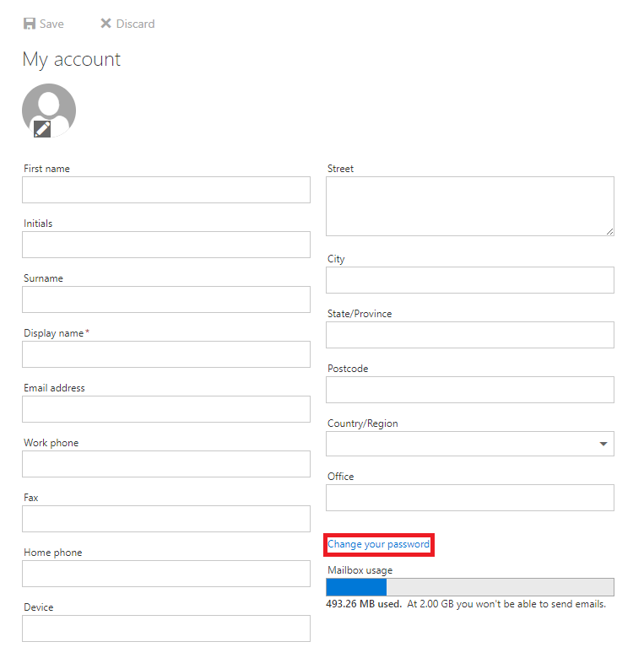
Task: Click into the Work phone field
Action: (x=166, y=464)
